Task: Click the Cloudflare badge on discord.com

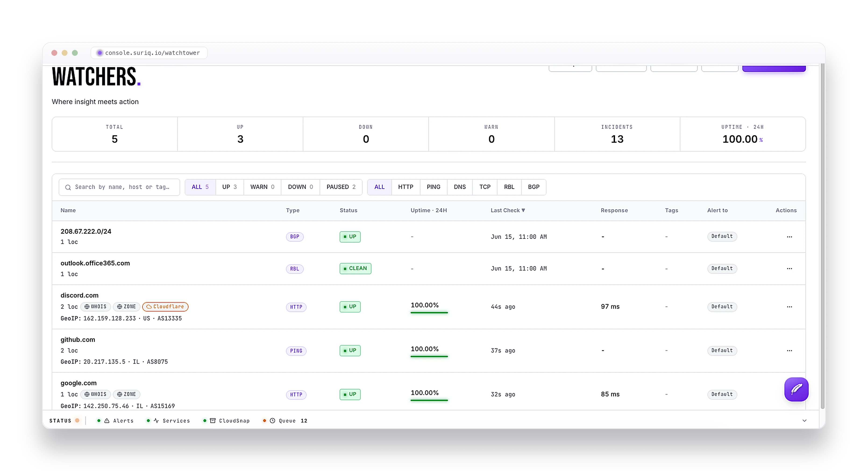Action: point(165,306)
